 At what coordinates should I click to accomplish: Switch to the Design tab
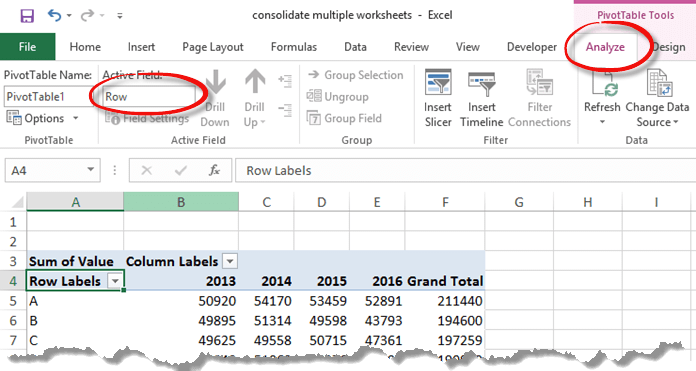pyautogui.click(x=668, y=47)
